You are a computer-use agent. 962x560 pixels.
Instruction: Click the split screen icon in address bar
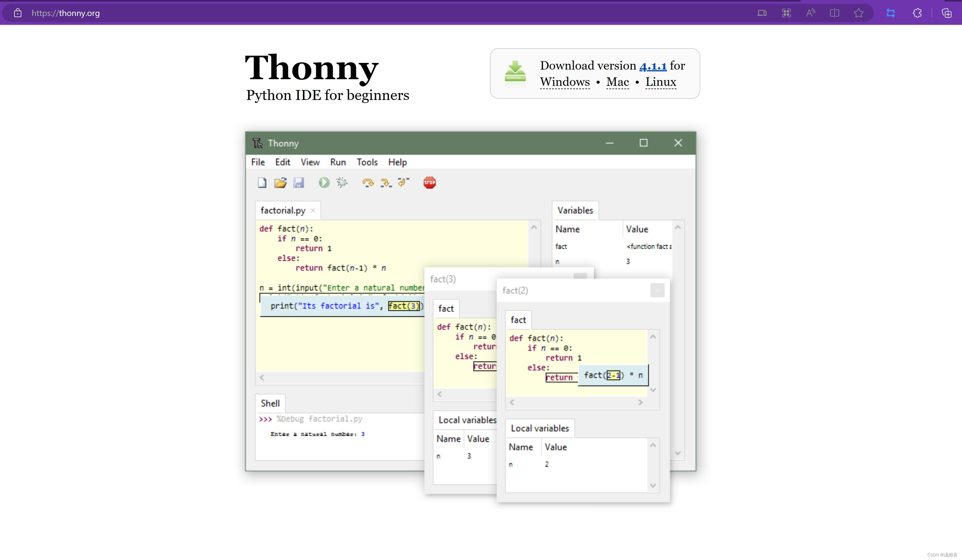point(835,13)
